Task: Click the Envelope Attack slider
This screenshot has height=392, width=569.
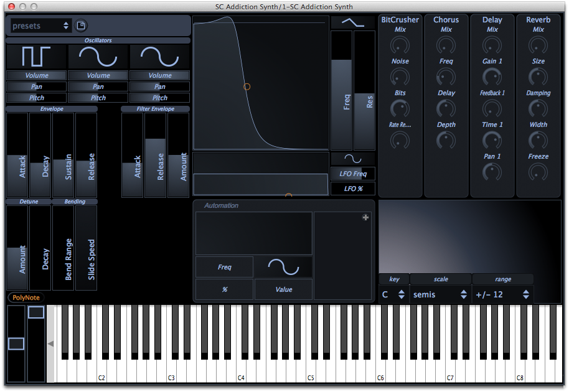Action: (17, 155)
